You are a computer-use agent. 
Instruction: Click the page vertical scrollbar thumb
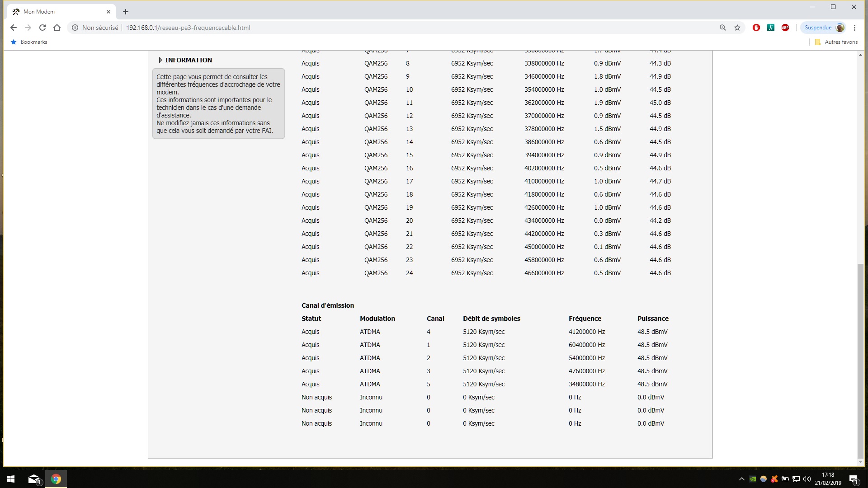click(860, 361)
